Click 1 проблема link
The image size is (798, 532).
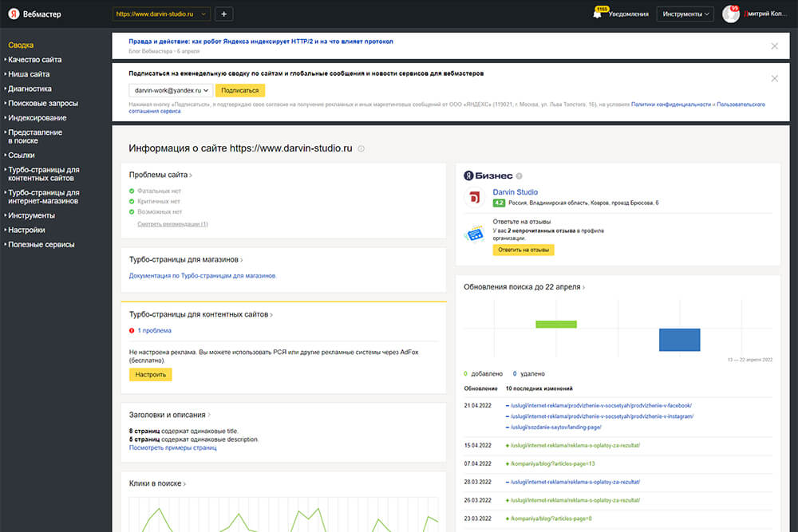coord(154,330)
